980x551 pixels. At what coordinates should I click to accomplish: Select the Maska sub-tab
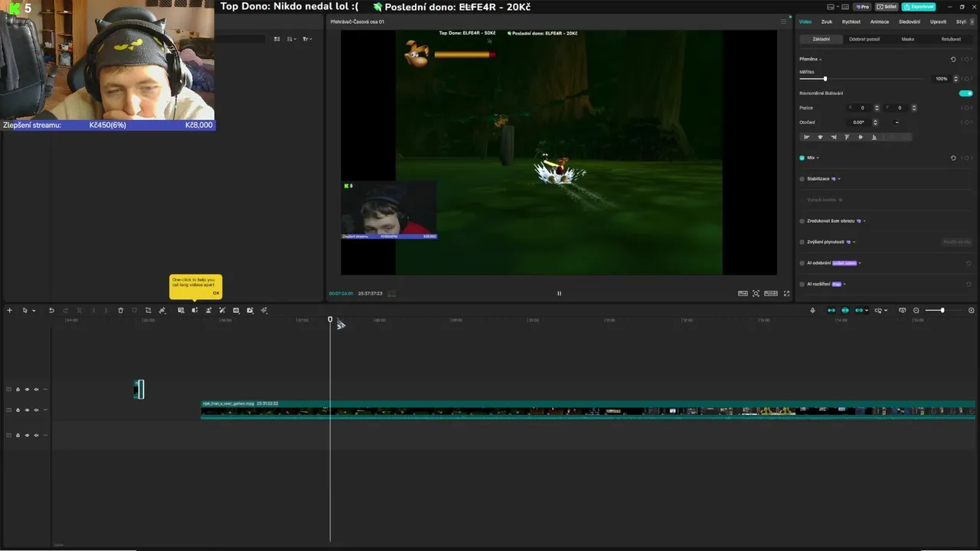pyautogui.click(x=908, y=39)
